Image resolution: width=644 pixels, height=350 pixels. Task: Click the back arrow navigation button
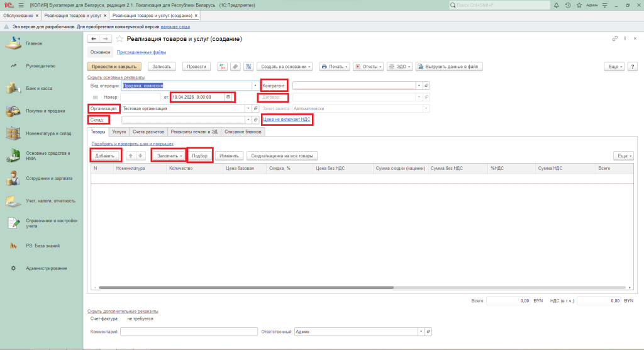(x=94, y=39)
